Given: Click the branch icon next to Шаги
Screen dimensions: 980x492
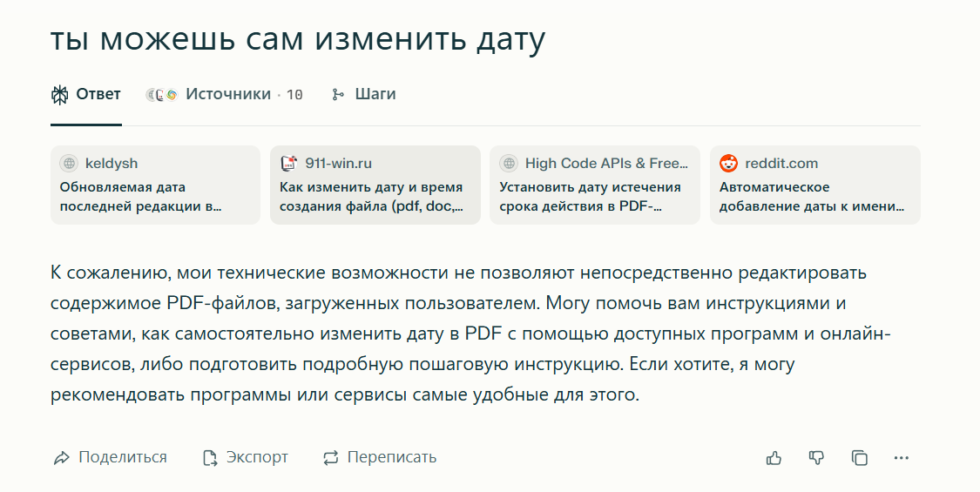Looking at the screenshot, I should click(338, 95).
